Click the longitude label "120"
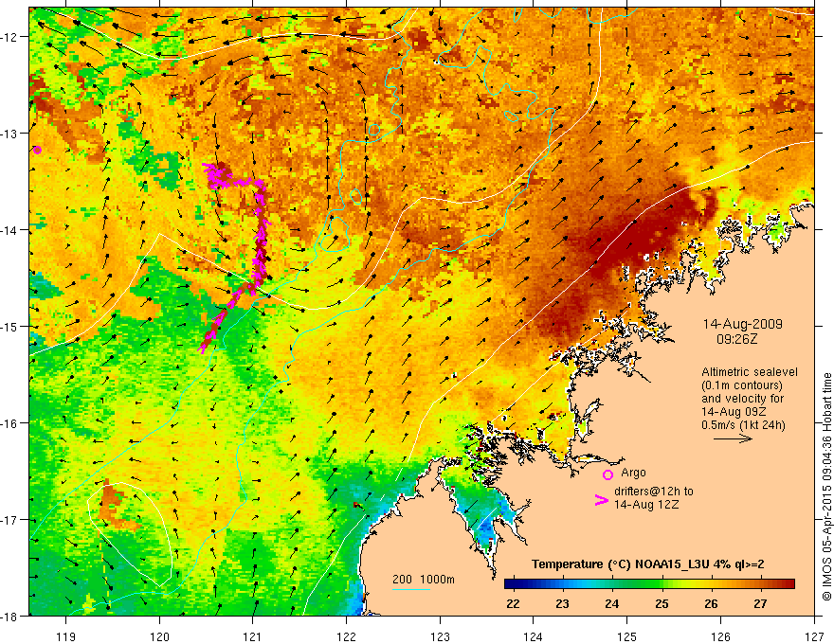 pyautogui.click(x=159, y=636)
